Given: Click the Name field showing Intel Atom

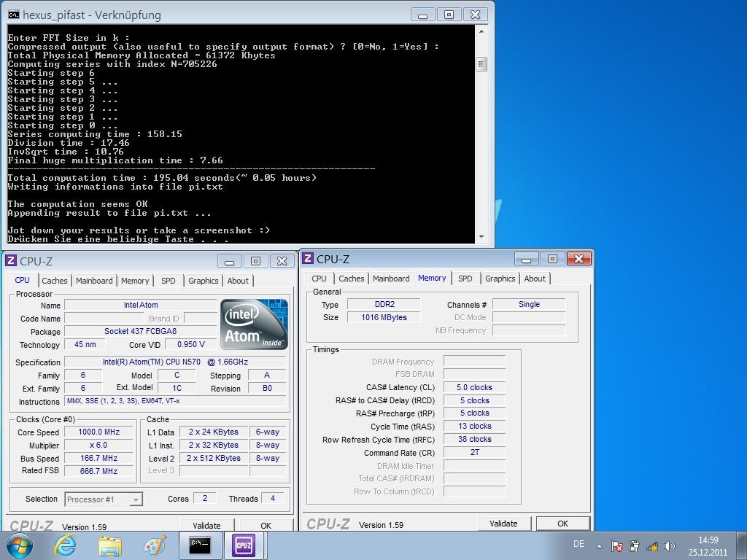Looking at the screenshot, I should tap(141, 306).
